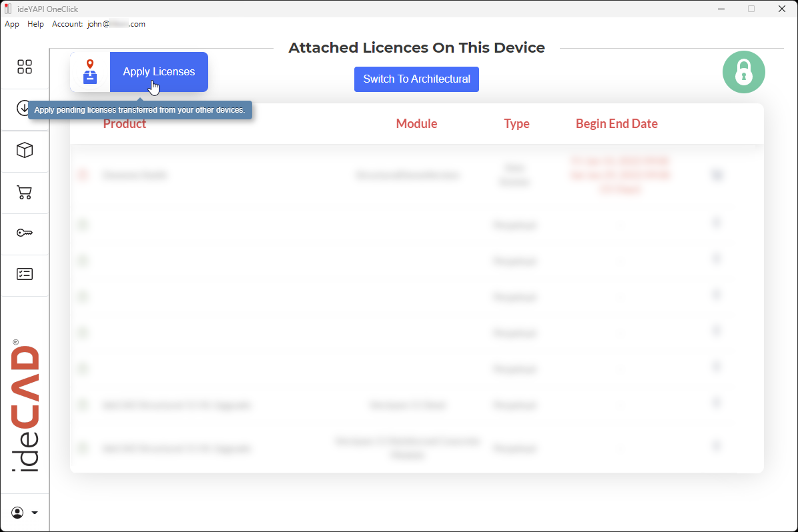Viewport: 798px width, 532px height.
Task: Close the ideYAPI OneClick window
Action: pyautogui.click(x=782, y=9)
